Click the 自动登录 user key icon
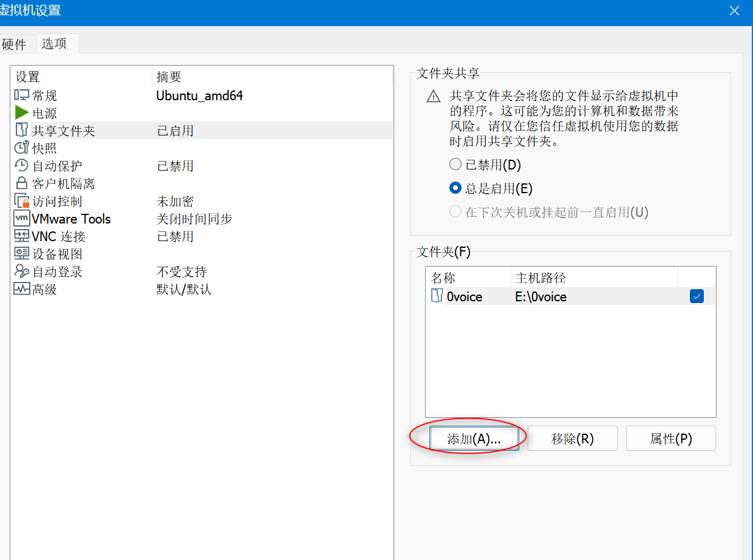 [22, 271]
